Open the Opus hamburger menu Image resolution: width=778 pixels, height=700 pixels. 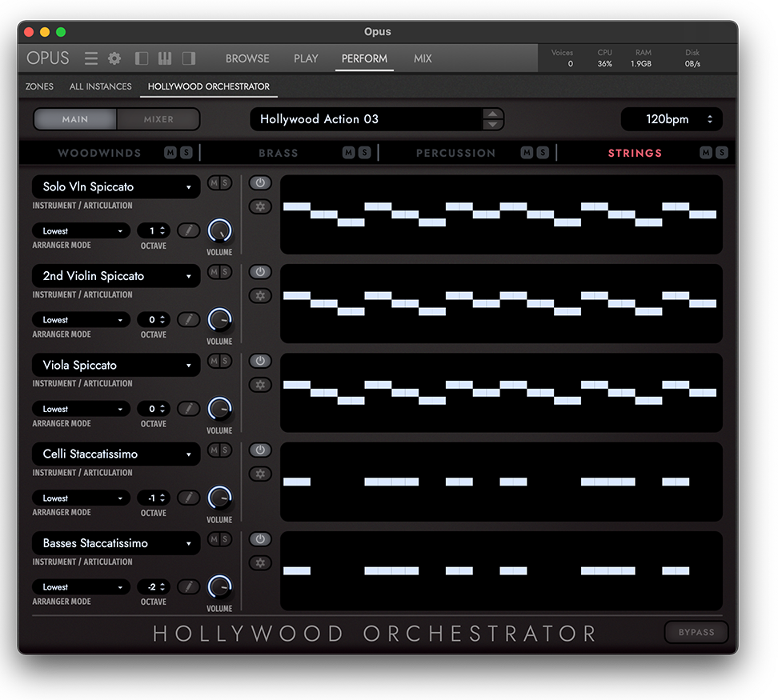(90, 58)
